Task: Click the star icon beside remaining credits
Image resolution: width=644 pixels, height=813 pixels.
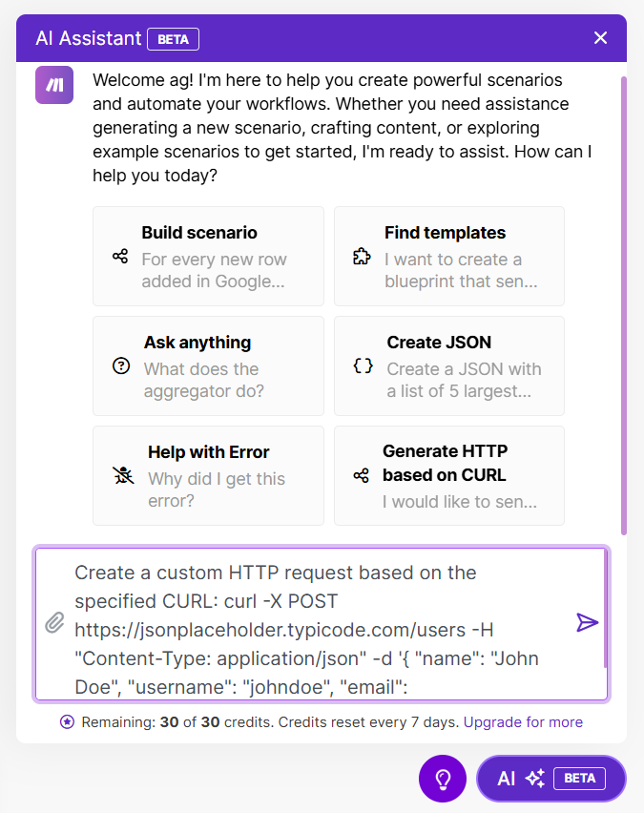Action: (x=66, y=721)
